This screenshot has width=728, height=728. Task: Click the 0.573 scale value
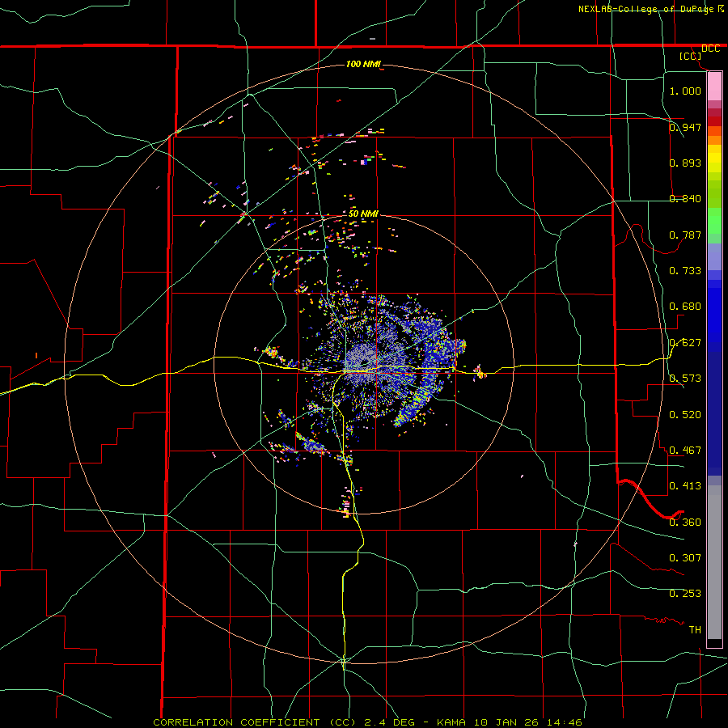coord(685,379)
